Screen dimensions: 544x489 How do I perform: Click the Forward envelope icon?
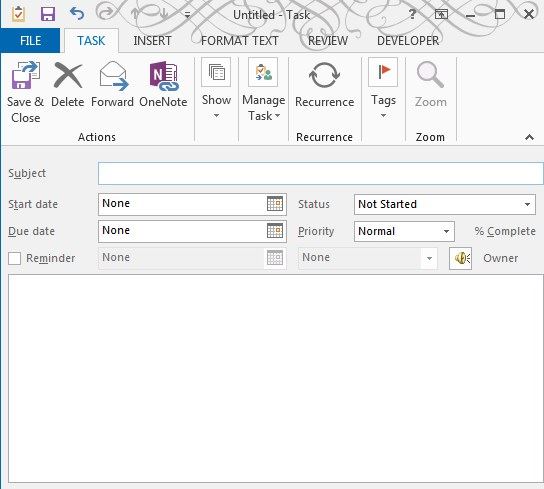[113, 76]
